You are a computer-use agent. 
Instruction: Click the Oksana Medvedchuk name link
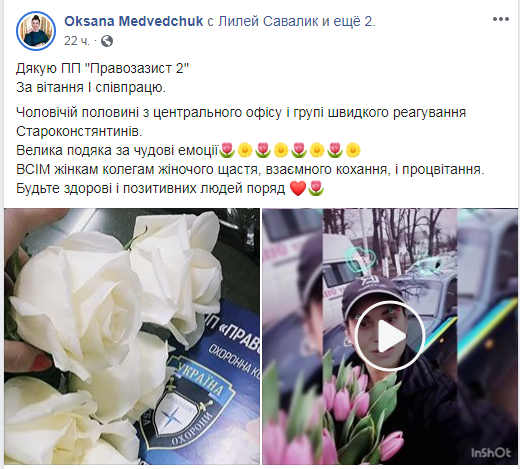point(133,21)
